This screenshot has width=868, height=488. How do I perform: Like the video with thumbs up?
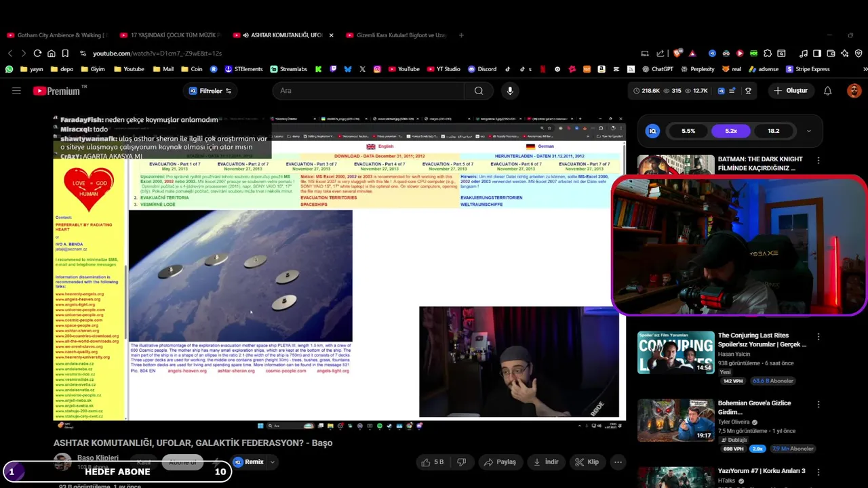(x=432, y=462)
